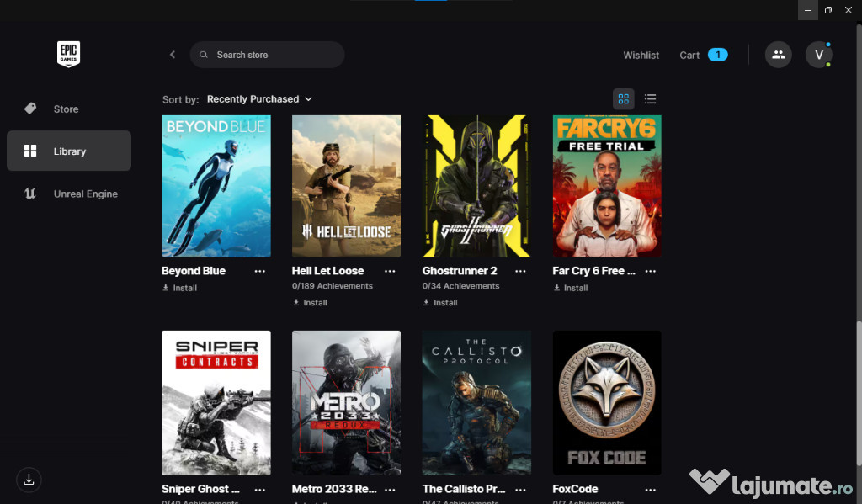Click 0/189 Achievements under Hell Let Loose
862x504 pixels.
tap(332, 286)
